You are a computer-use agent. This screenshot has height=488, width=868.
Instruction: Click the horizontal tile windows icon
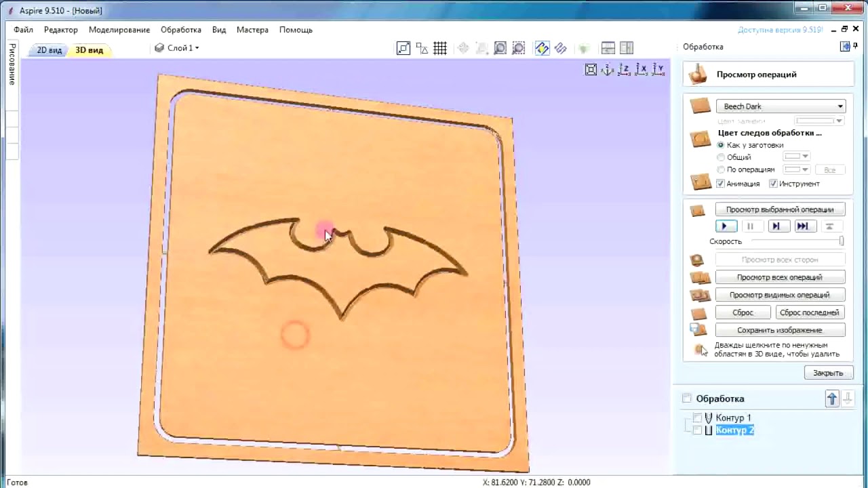click(608, 48)
